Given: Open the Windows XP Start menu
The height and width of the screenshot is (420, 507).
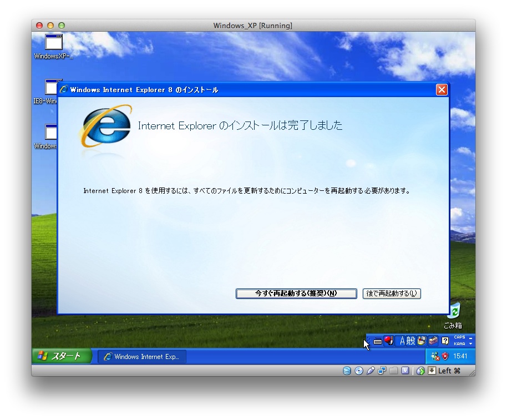Looking at the screenshot, I should [59, 356].
